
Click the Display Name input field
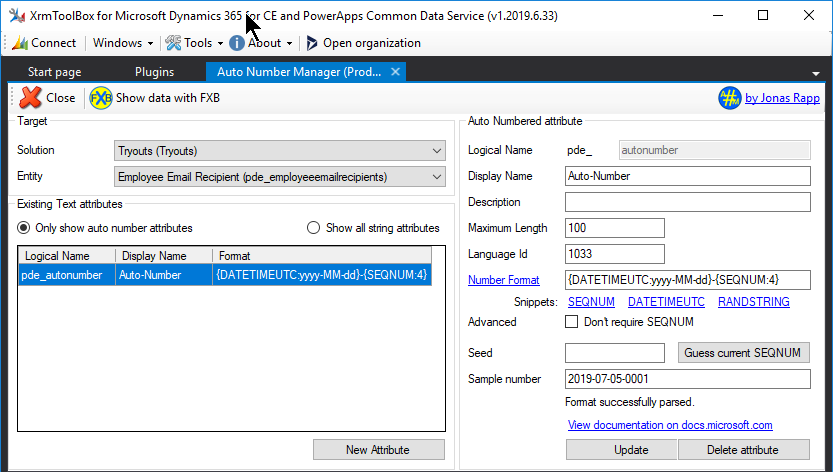[x=688, y=176]
